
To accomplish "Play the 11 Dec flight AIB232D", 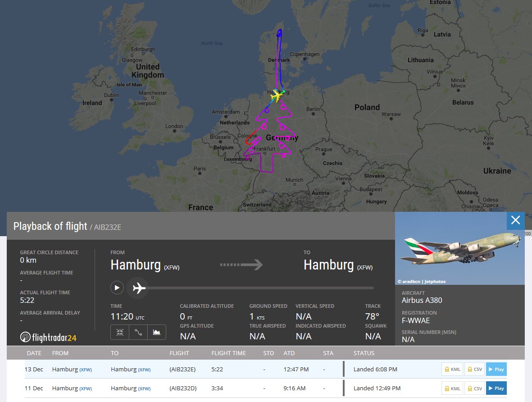I will (x=496, y=388).
